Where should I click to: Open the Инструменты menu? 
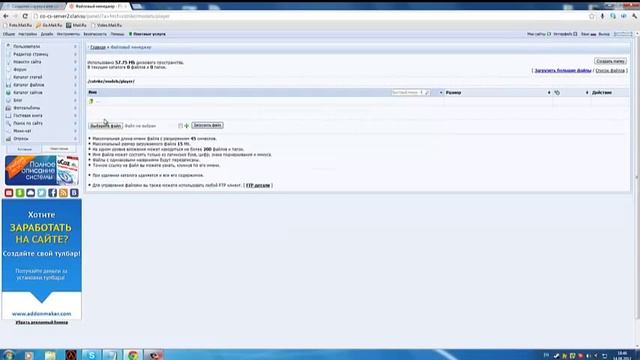click(68, 34)
